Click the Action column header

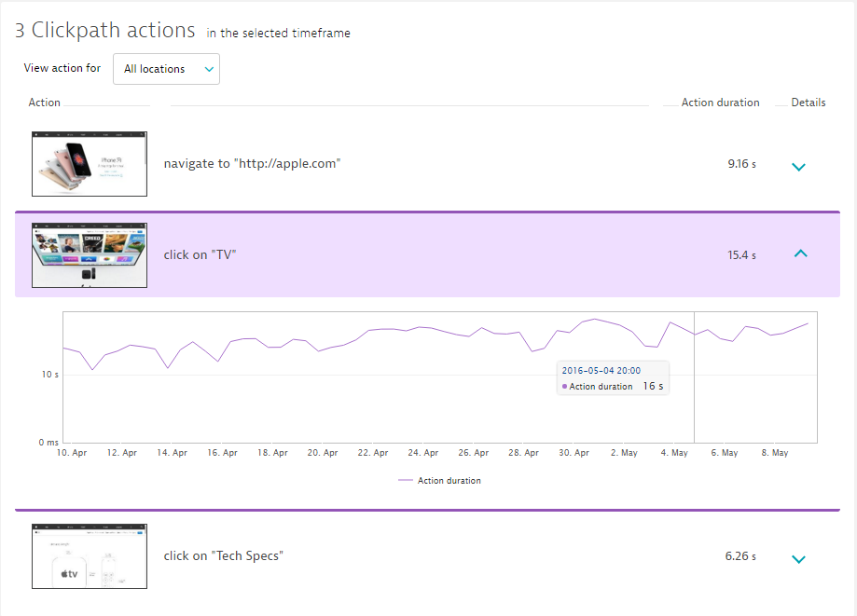pyautogui.click(x=44, y=103)
